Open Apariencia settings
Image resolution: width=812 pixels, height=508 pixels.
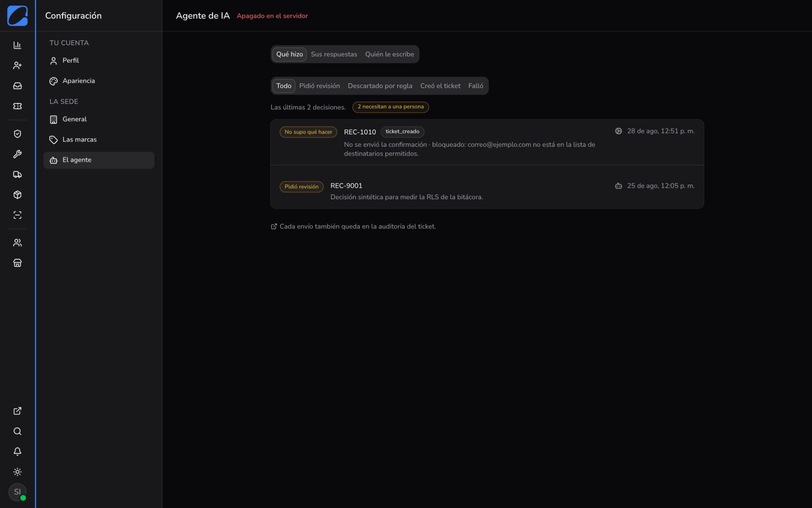click(99, 81)
